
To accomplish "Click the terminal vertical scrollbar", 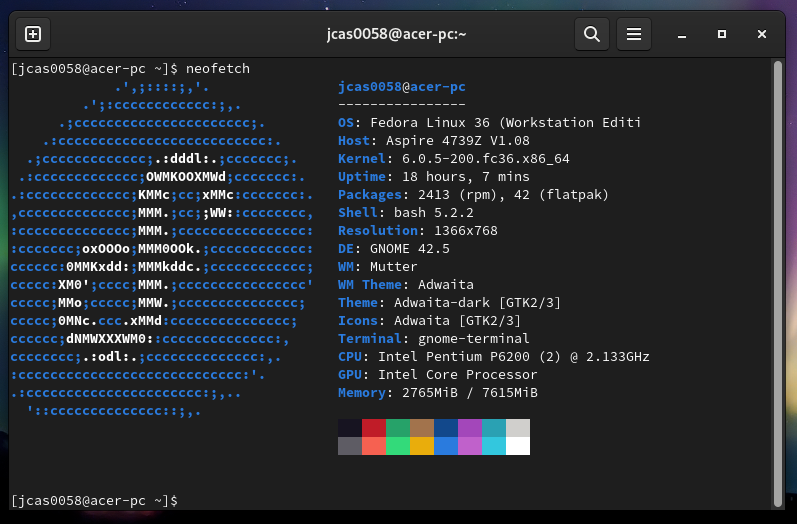I will [x=778, y=284].
